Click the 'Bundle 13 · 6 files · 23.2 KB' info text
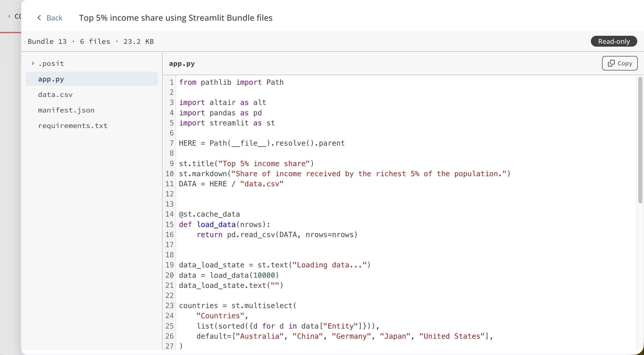The width and height of the screenshot is (644, 355). pyautogui.click(x=91, y=41)
